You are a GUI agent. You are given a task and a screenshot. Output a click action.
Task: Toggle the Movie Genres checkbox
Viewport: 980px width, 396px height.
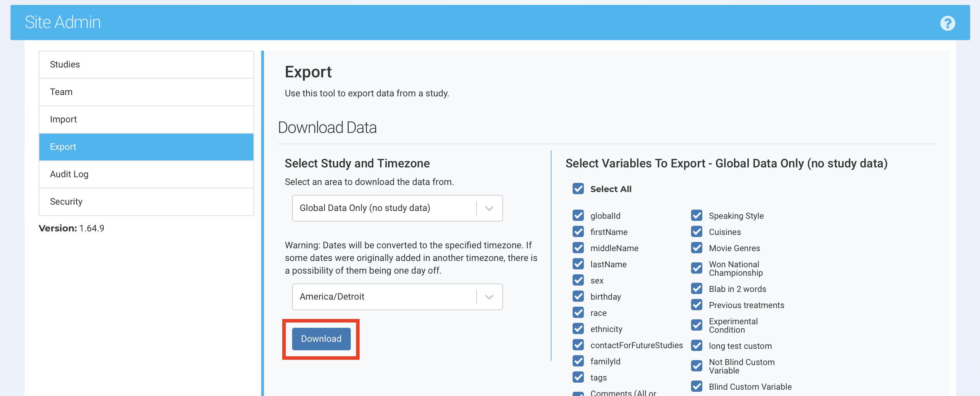[696, 248]
